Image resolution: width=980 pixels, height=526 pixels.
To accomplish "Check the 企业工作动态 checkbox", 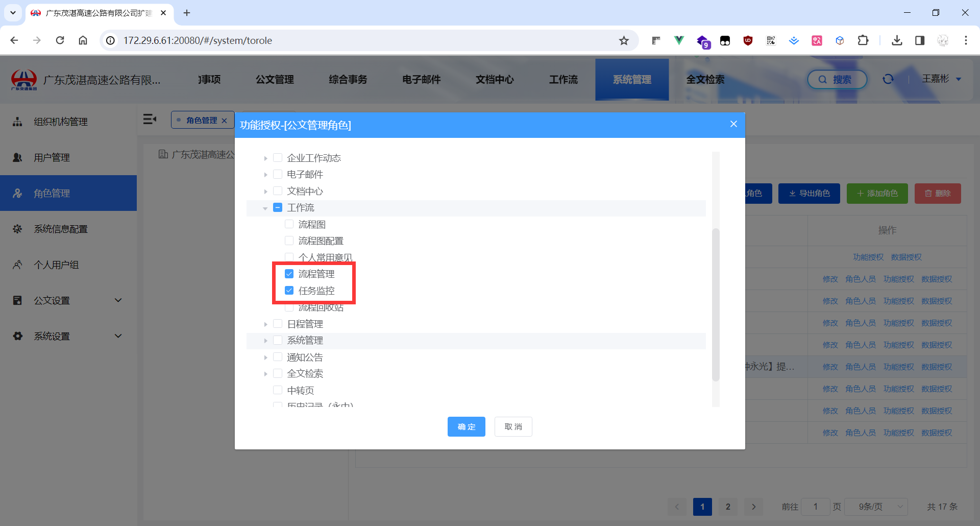I will point(278,158).
